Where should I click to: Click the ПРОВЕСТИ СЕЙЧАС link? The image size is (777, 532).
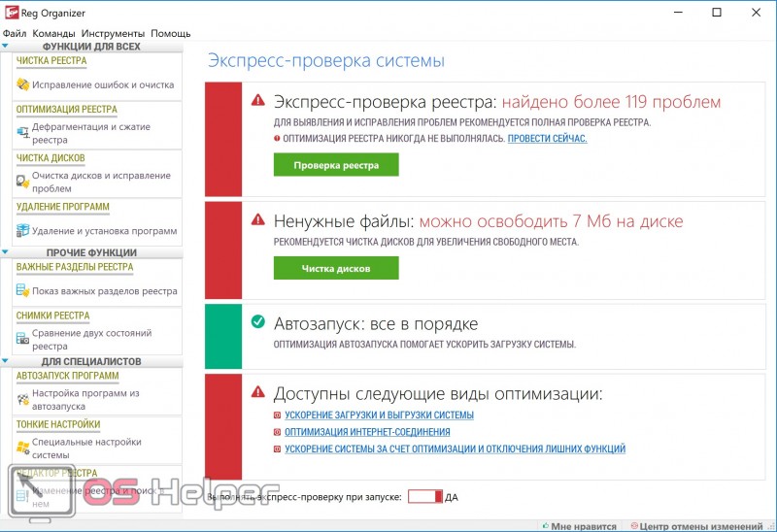coord(547,139)
